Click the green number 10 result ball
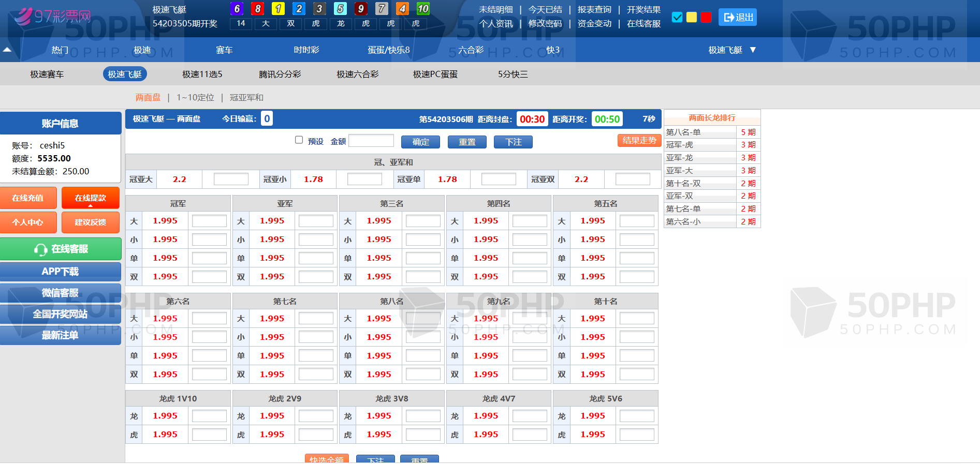The image size is (980, 464). [x=423, y=9]
